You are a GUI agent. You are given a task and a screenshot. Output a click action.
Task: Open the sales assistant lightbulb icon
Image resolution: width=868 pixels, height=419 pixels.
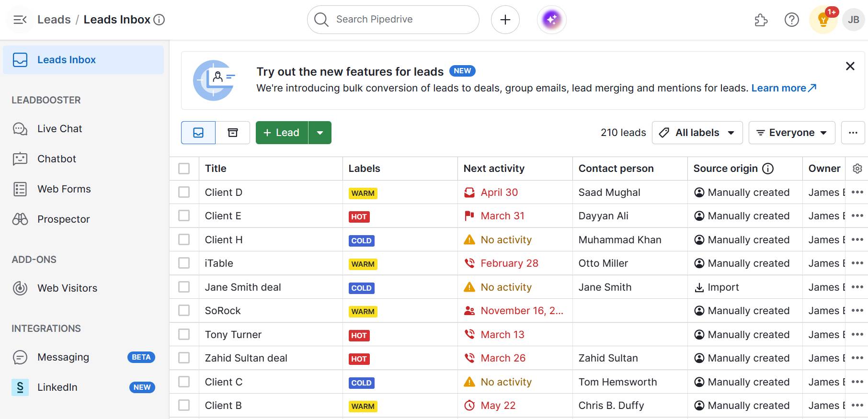click(x=823, y=20)
